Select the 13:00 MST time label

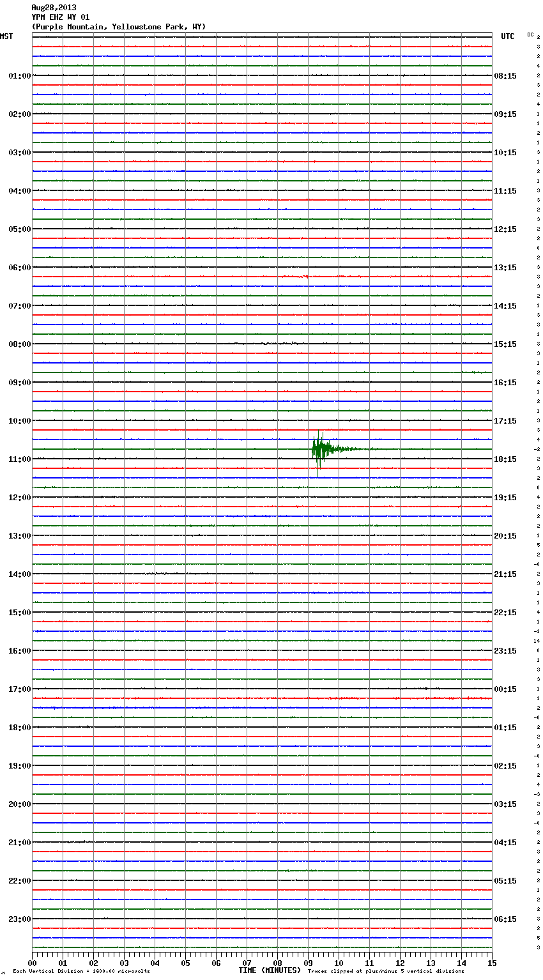[20, 536]
